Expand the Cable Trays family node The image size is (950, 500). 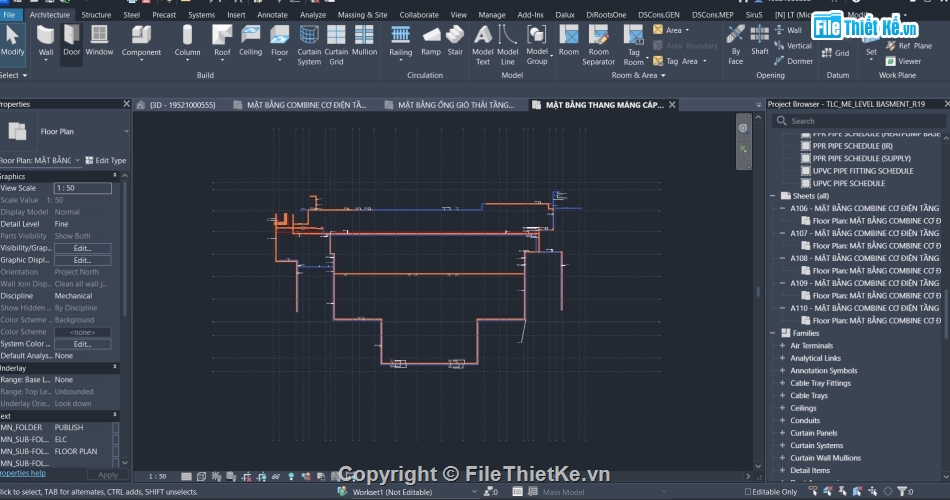[782, 395]
